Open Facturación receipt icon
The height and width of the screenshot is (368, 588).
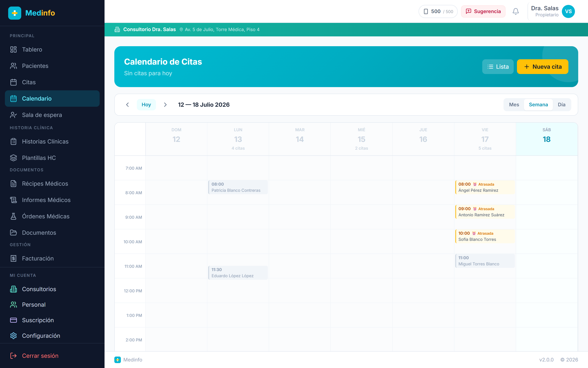[x=13, y=258]
